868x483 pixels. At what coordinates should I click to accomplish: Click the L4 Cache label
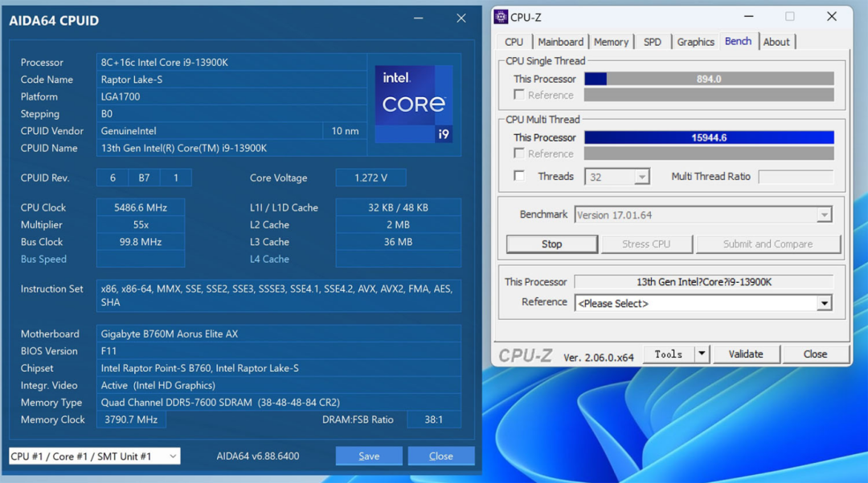[x=269, y=259]
